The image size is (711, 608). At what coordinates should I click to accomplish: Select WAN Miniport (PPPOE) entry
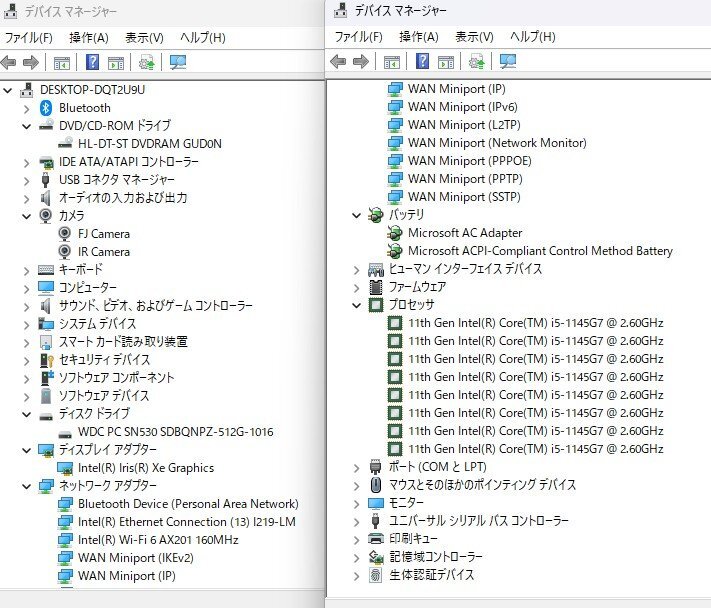[469, 161]
